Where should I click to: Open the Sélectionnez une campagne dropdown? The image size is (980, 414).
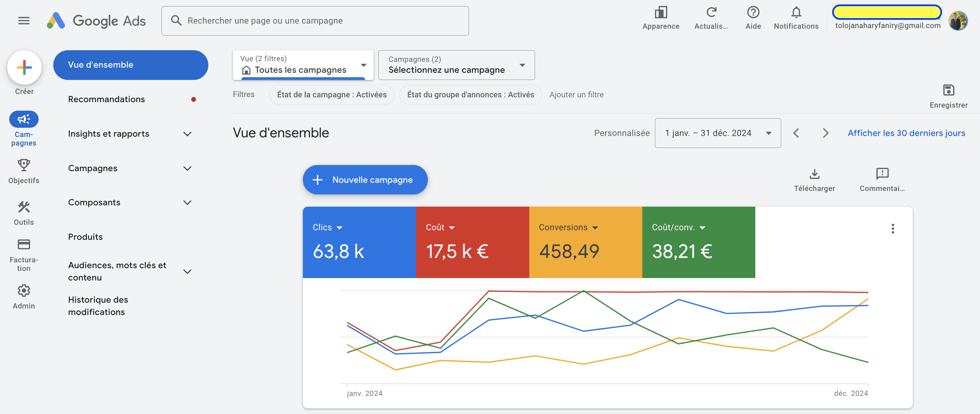tap(457, 65)
